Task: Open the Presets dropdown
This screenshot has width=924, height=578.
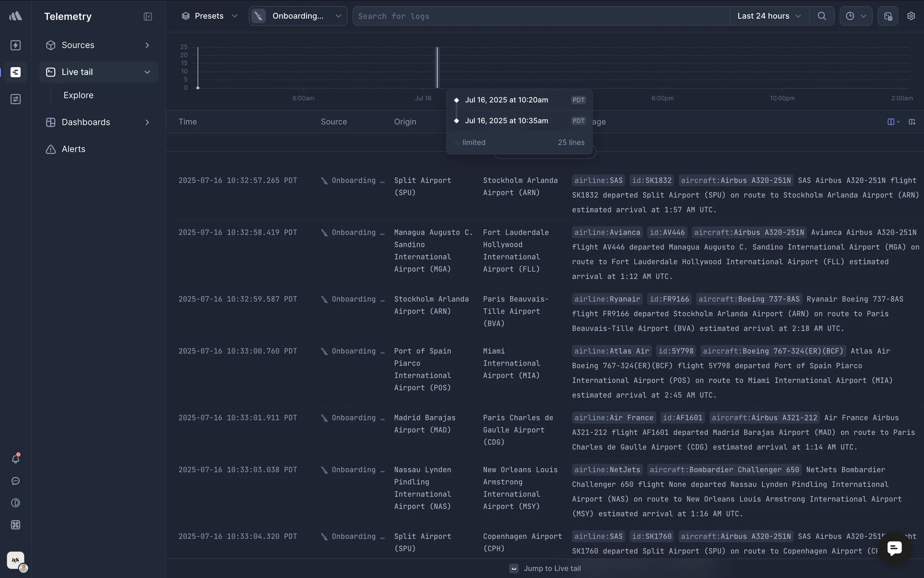Action: tap(209, 16)
